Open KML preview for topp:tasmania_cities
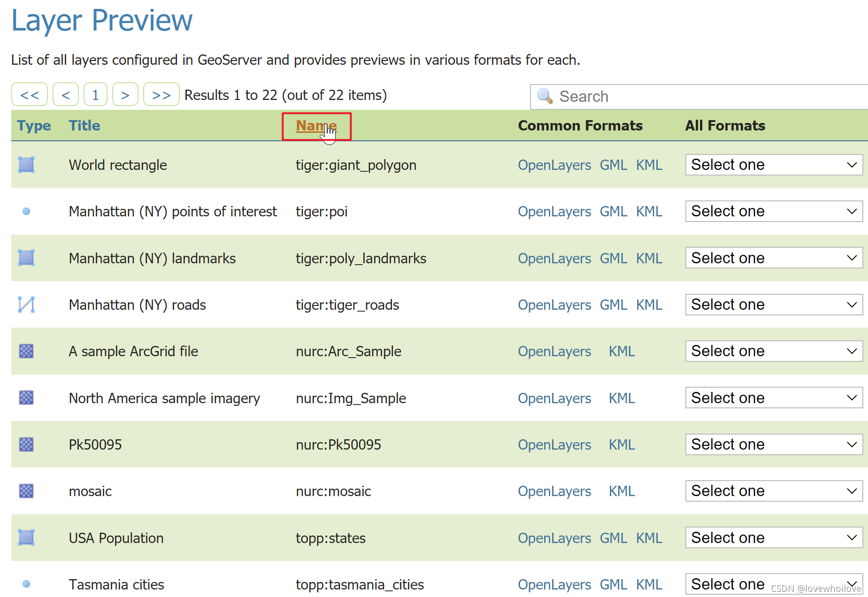The height and width of the screenshot is (597, 868). tap(649, 584)
